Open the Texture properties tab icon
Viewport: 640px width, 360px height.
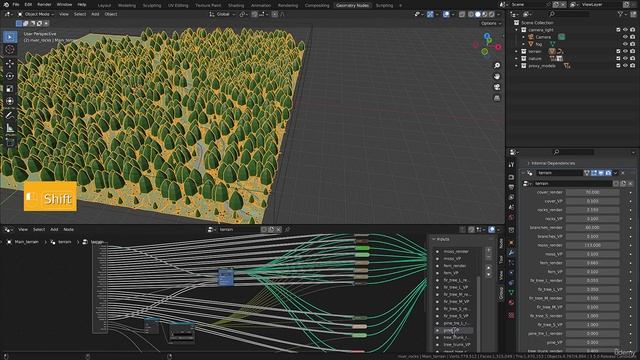[x=511, y=315]
